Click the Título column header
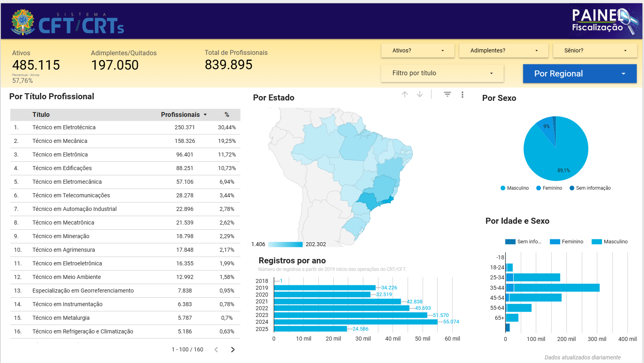This screenshot has width=644, height=363. click(x=41, y=115)
